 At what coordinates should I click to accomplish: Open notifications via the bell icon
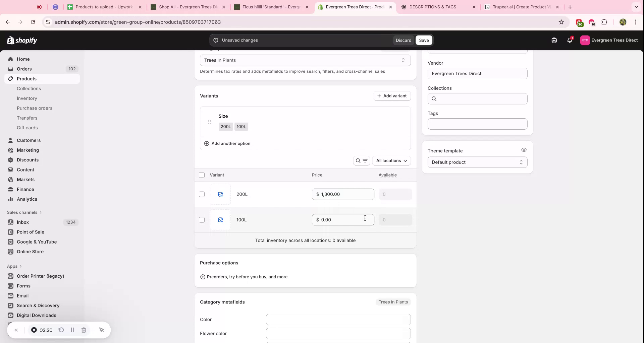click(x=569, y=40)
